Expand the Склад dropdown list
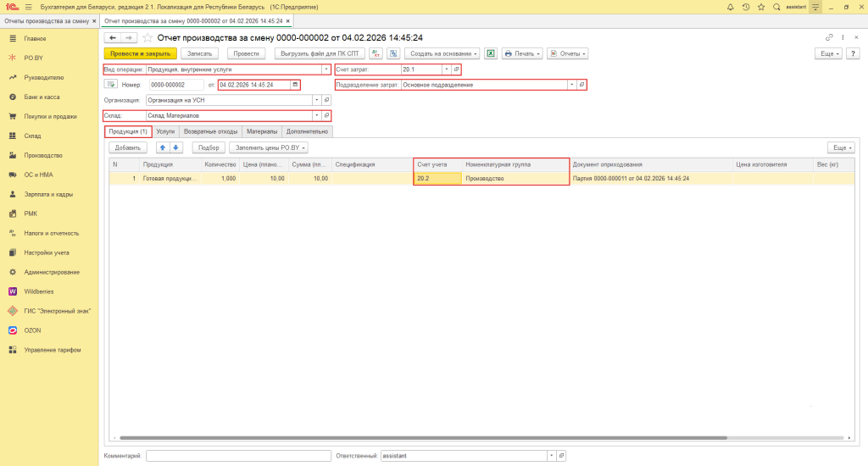Viewport: 868px width, 466px height. pyautogui.click(x=317, y=115)
